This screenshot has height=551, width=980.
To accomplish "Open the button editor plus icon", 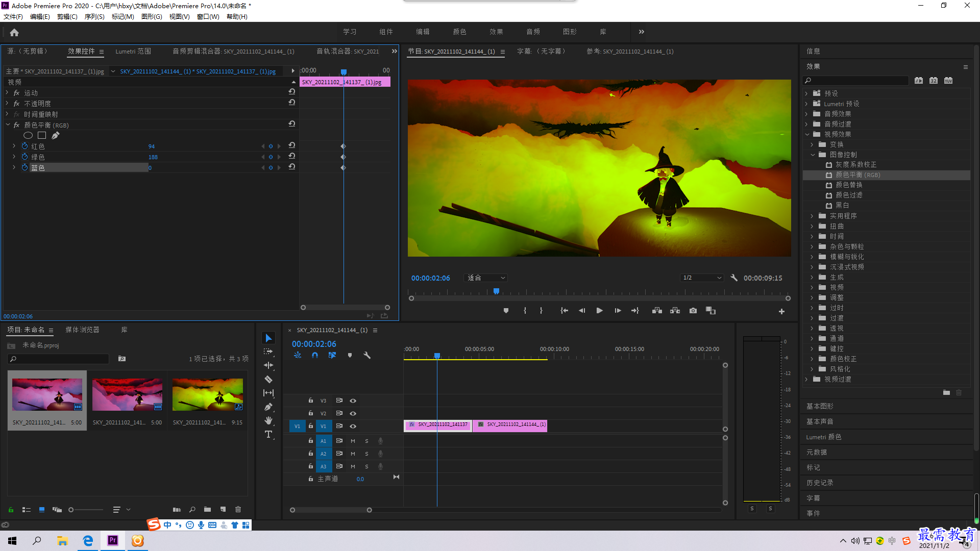I will click(781, 311).
